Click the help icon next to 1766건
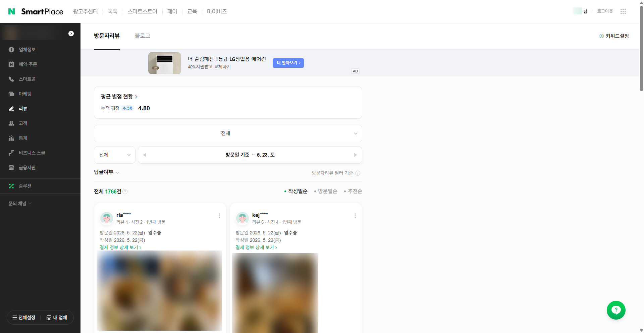The height and width of the screenshot is (333, 644). pos(125,192)
